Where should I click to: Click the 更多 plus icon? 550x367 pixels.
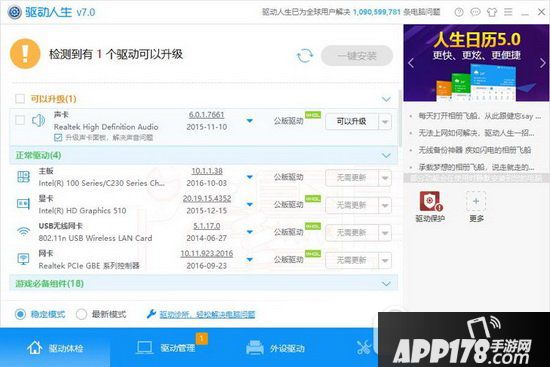pos(476,201)
